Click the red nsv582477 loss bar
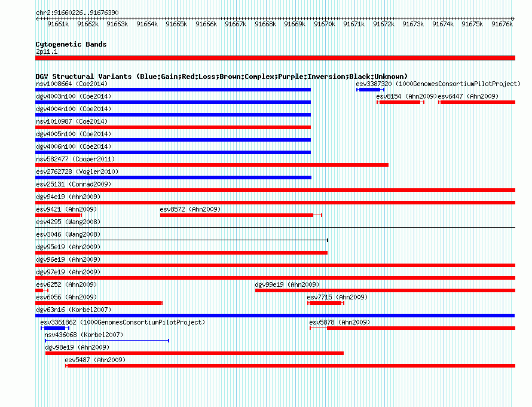This screenshot has height=407, width=532. tap(212, 165)
